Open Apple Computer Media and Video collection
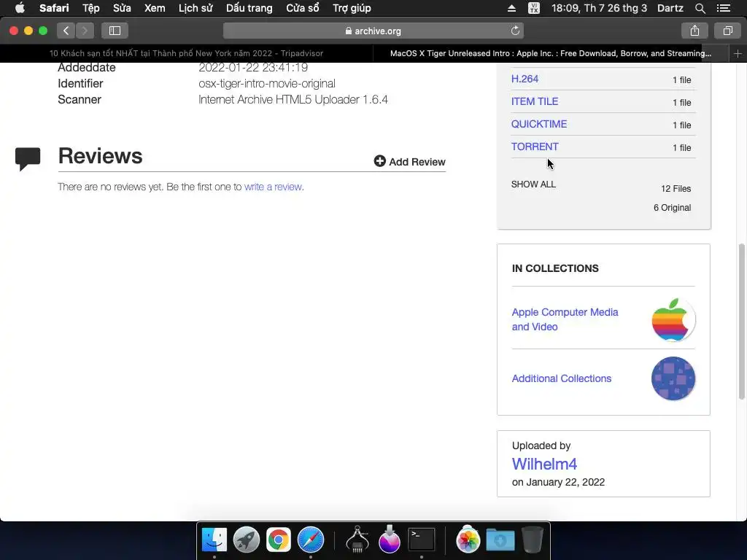 tap(565, 319)
